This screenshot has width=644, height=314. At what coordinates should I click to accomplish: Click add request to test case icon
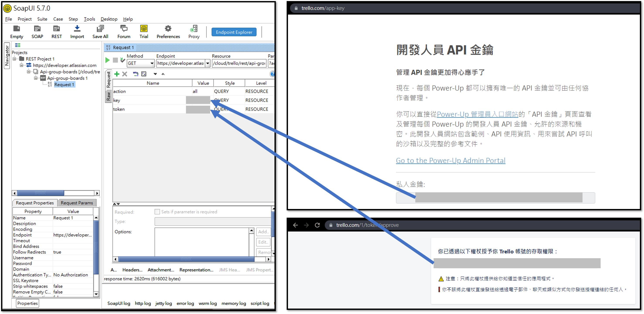tap(123, 60)
